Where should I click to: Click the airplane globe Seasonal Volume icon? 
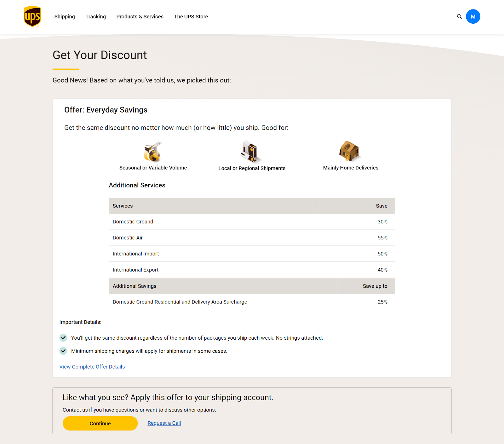[x=153, y=152]
